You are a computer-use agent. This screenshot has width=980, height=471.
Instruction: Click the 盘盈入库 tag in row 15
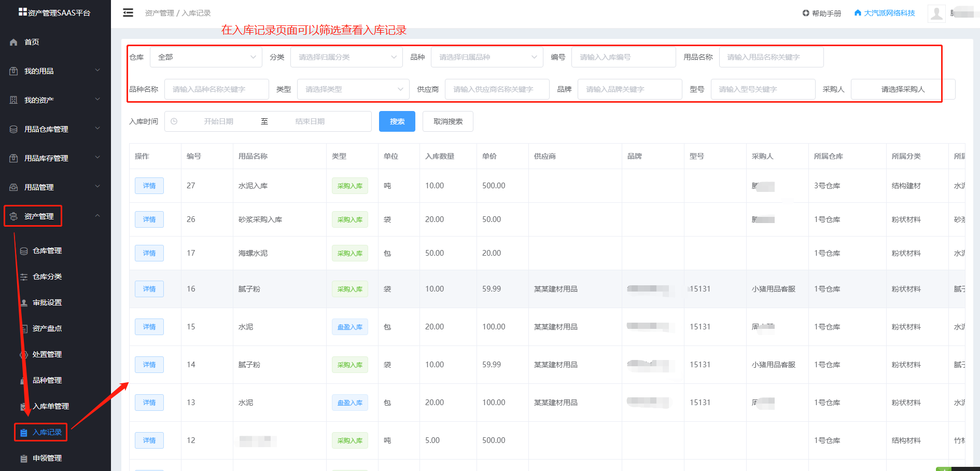coord(350,327)
